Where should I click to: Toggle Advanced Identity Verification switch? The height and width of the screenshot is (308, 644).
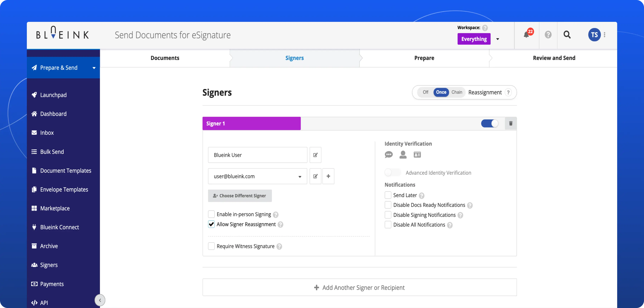point(393,172)
